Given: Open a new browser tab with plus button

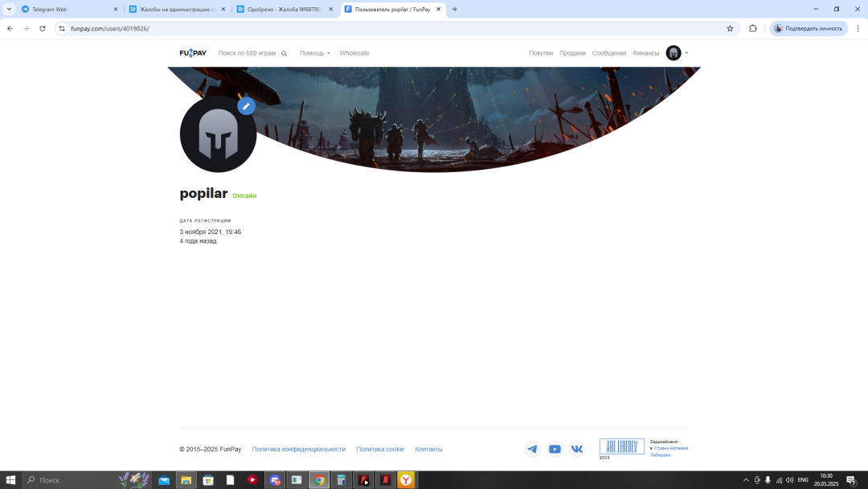Looking at the screenshot, I should [x=454, y=9].
